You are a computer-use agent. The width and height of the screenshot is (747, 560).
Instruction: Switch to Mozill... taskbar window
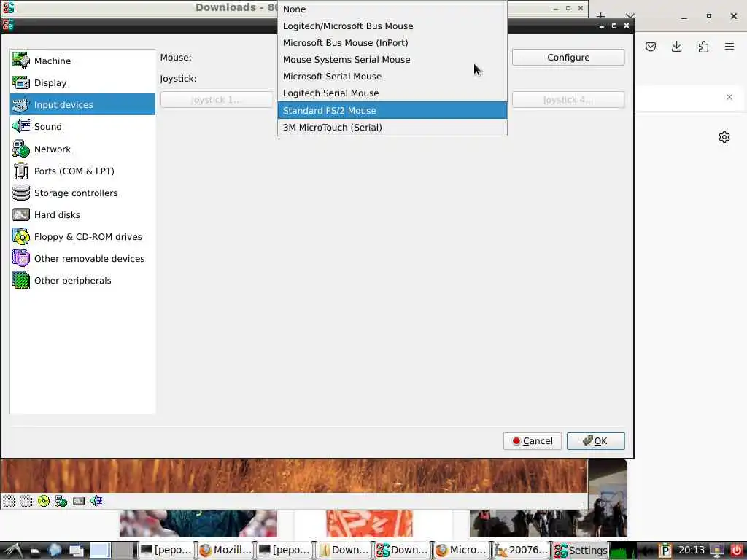tap(225, 550)
